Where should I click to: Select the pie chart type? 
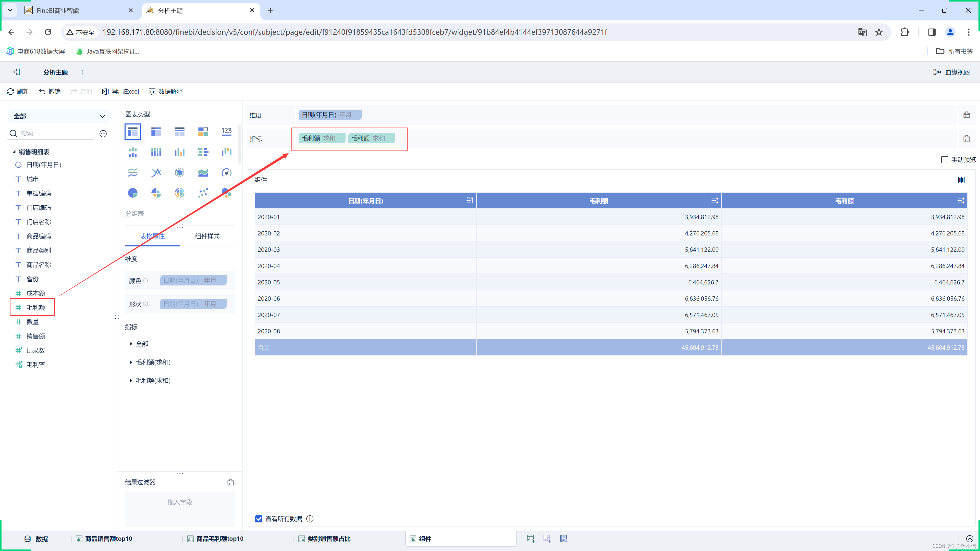tap(132, 193)
